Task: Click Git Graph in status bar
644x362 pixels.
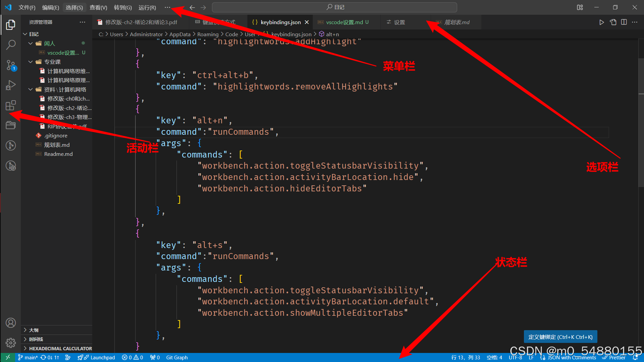Action: (x=177, y=358)
